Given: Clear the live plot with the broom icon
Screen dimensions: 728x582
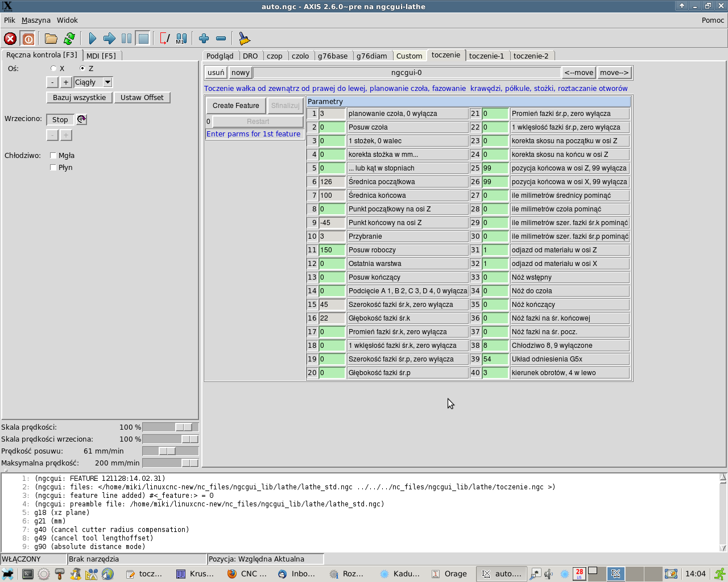Looking at the screenshot, I should 245,39.
